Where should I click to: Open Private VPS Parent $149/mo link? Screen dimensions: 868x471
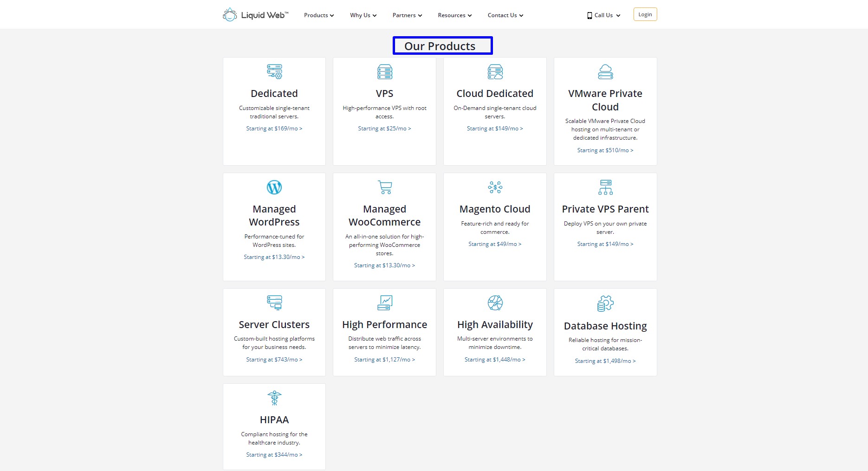pyautogui.click(x=605, y=244)
